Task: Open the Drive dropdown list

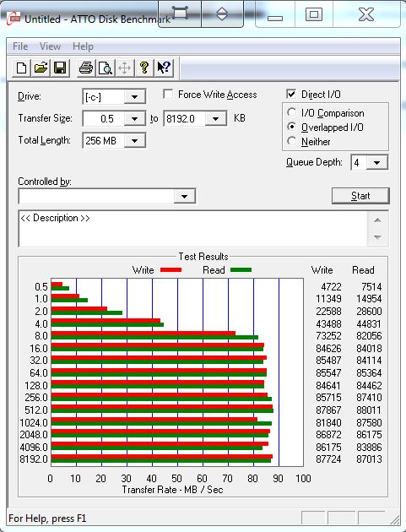Action: (134, 97)
